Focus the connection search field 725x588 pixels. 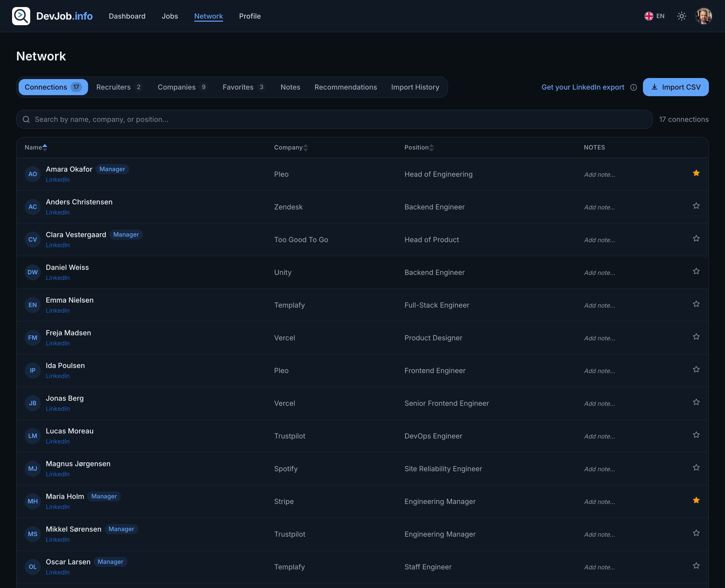334,119
